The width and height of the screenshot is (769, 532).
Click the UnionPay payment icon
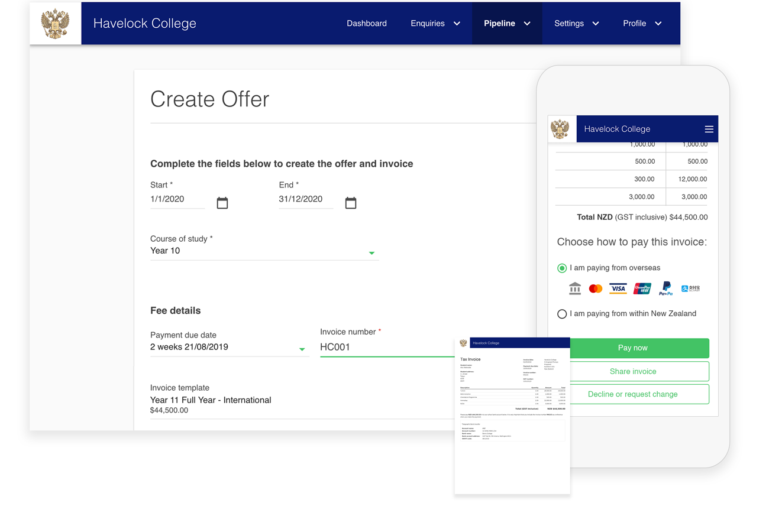coord(642,288)
